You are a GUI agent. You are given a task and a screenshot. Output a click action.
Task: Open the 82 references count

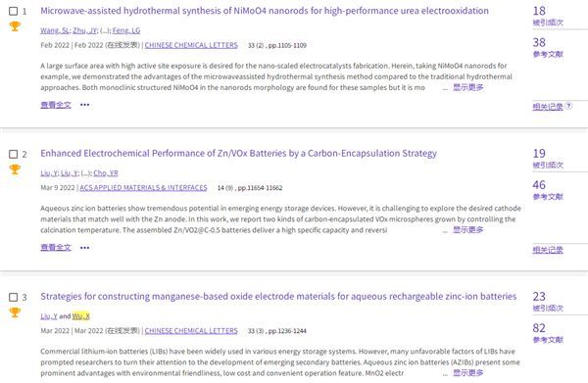coord(539,328)
